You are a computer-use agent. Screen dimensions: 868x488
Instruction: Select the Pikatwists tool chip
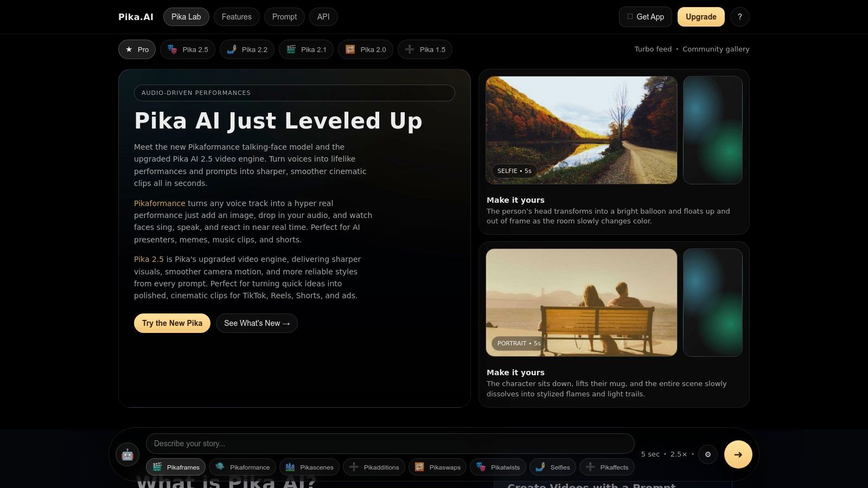(498, 467)
